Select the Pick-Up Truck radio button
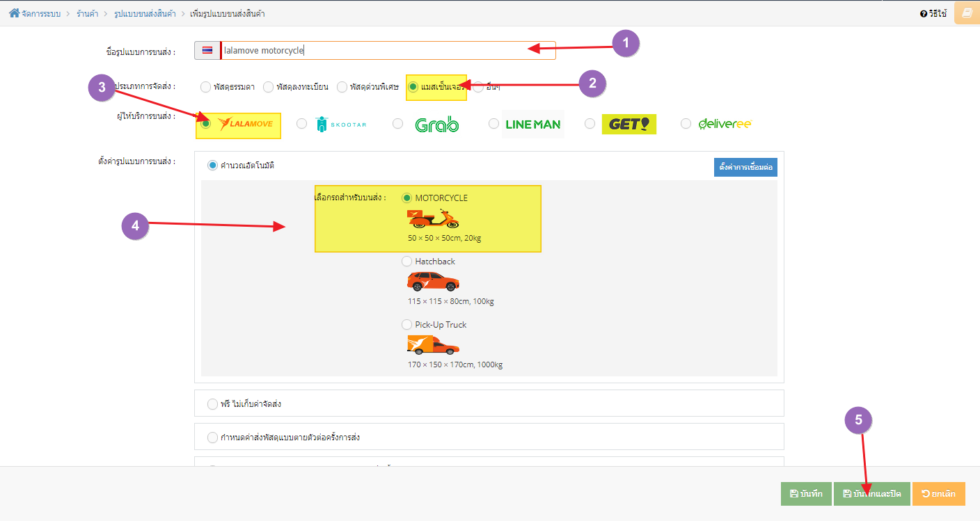 pyautogui.click(x=407, y=325)
